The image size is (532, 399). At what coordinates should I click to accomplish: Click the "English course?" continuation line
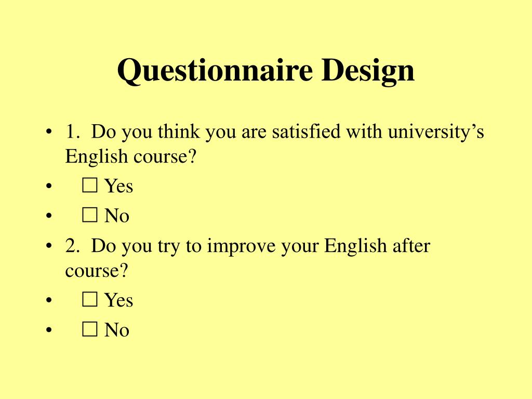click(x=131, y=156)
